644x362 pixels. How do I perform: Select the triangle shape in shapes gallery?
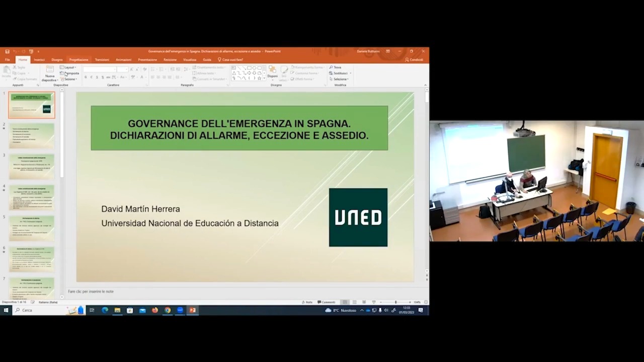point(234,73)
